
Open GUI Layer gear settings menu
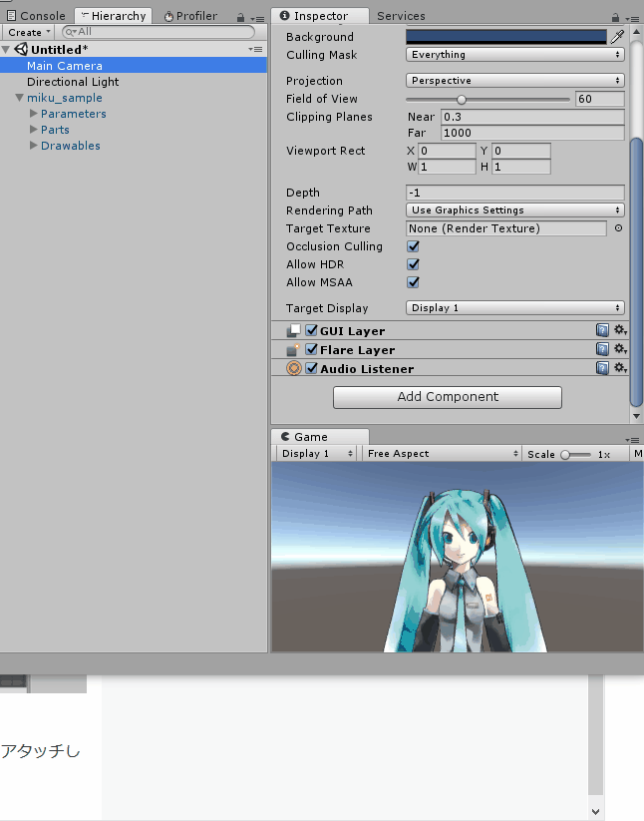pos(620,330)
